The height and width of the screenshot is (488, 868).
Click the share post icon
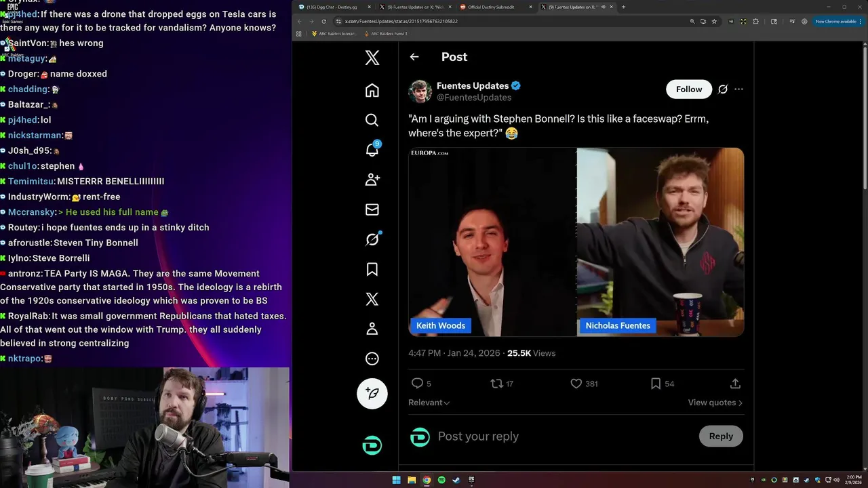pyautogui.click(x=735, y=384)
